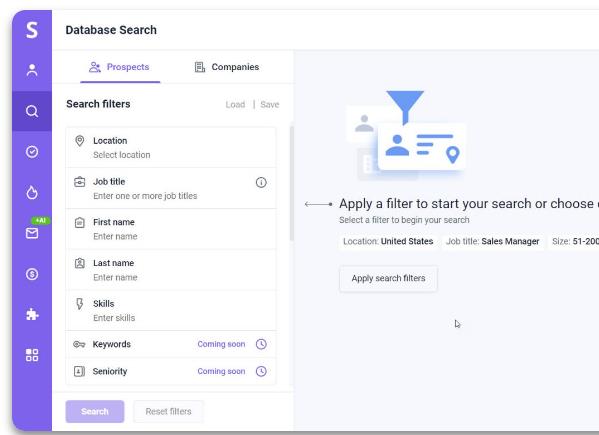Screen dimensions: 599x435
Task: Open the puzzle integrations sidebar icon
Action: 32,314
